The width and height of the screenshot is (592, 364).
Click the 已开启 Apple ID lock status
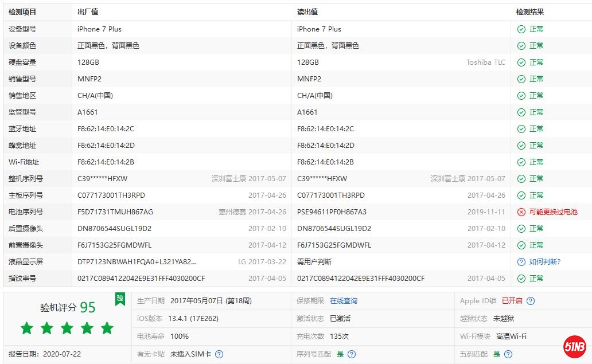(512, 301)
